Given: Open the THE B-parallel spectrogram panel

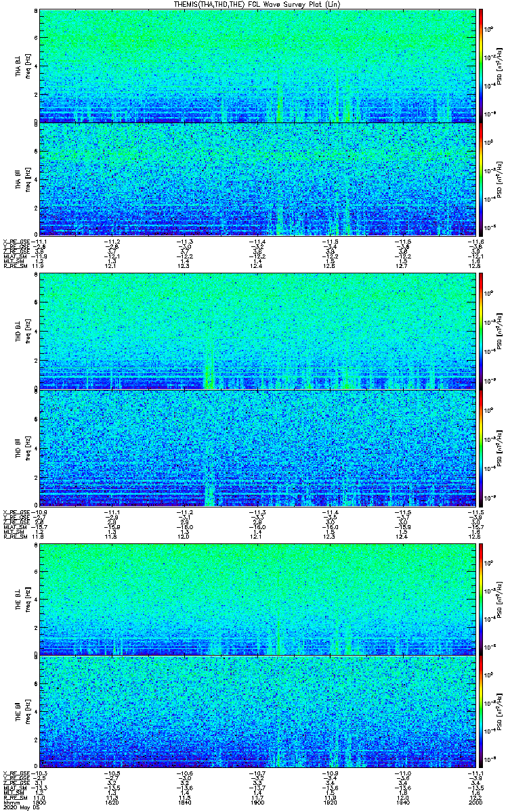Looking at the screenshot, I should 257,712.
